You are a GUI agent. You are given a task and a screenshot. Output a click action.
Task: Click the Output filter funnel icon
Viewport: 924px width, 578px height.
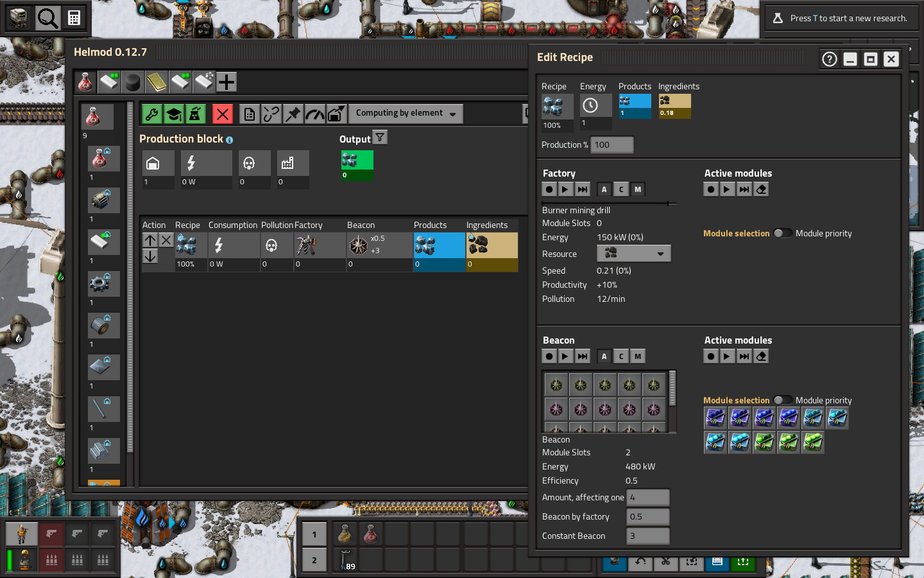pos(380,137)
